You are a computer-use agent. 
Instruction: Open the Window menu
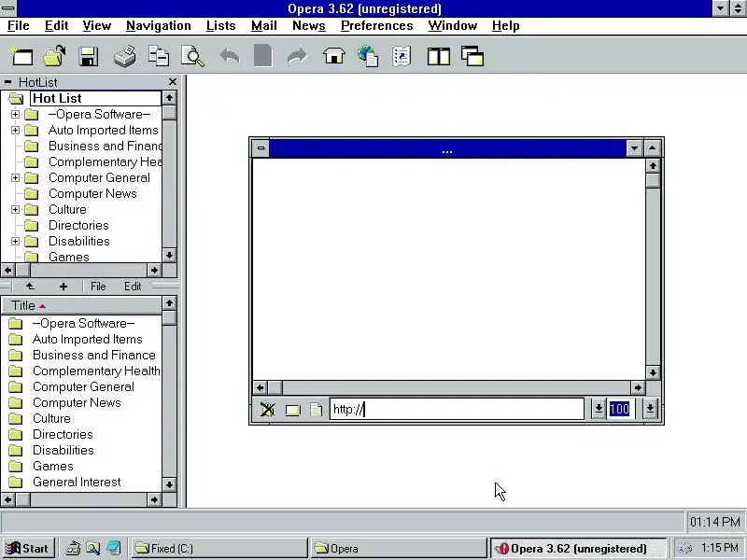click(453, 26)
